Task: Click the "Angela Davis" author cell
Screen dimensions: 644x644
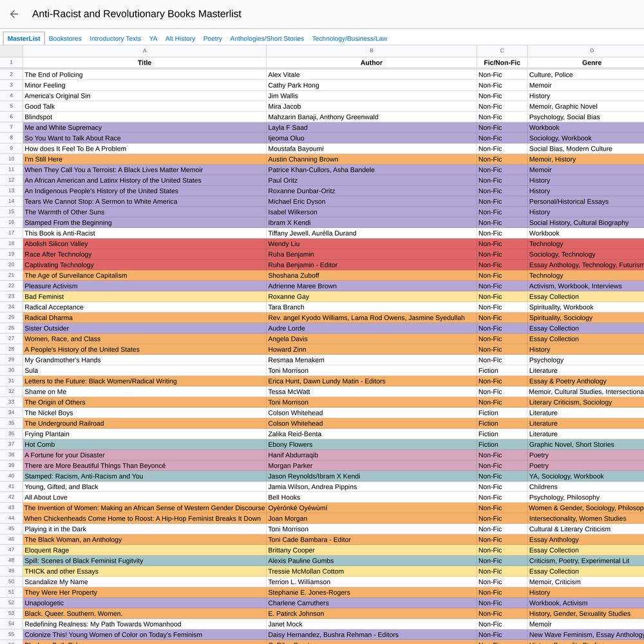Action: click(372, 339)
